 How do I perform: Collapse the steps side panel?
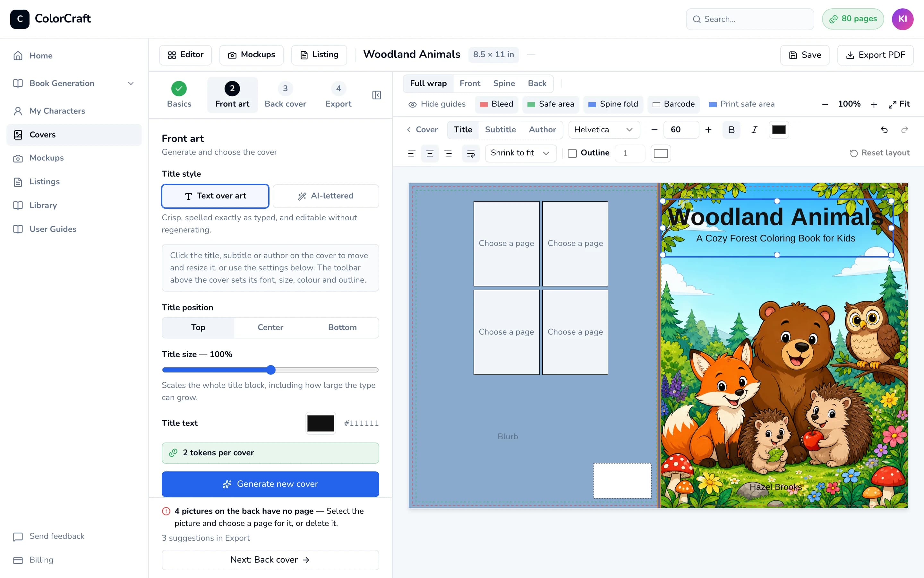pos(376,95)
